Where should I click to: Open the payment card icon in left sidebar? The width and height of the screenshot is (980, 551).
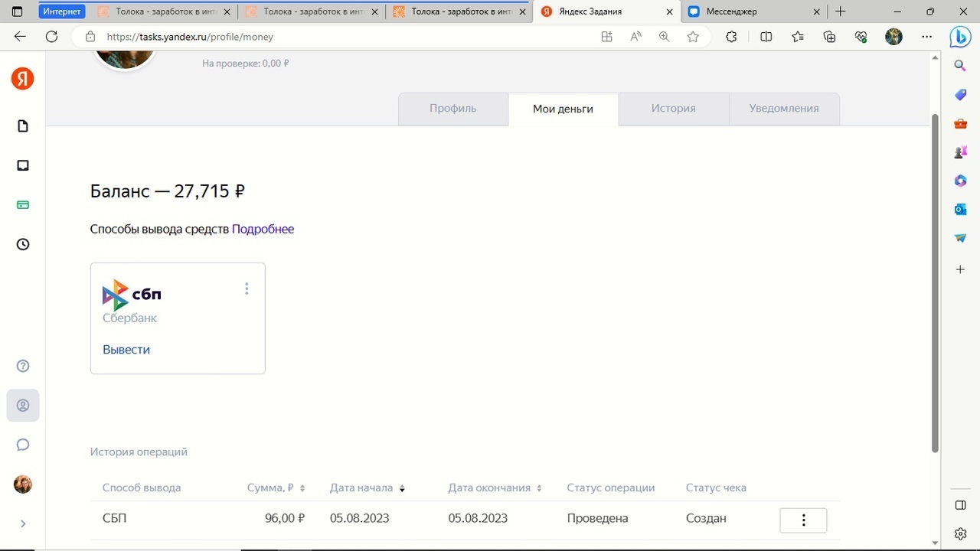pos(22,204)
